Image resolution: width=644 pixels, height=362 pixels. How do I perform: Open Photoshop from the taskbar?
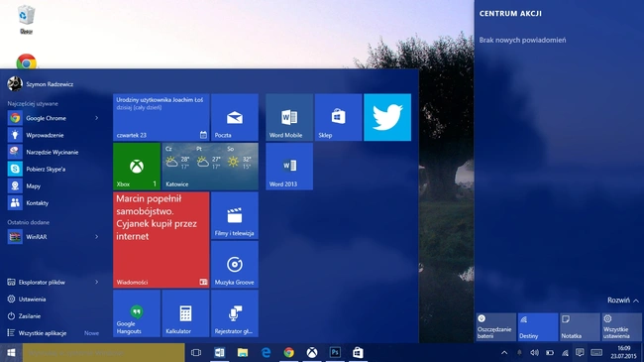(335, 352)
